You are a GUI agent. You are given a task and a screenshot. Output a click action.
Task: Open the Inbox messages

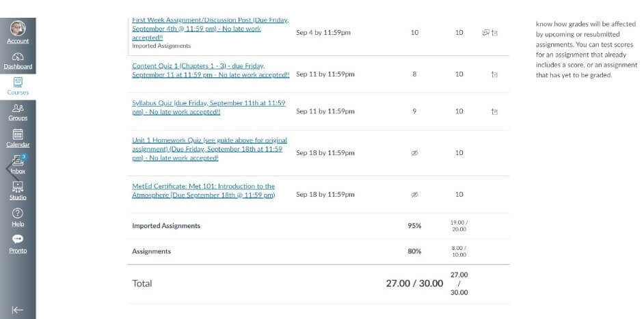click(18, 165)
